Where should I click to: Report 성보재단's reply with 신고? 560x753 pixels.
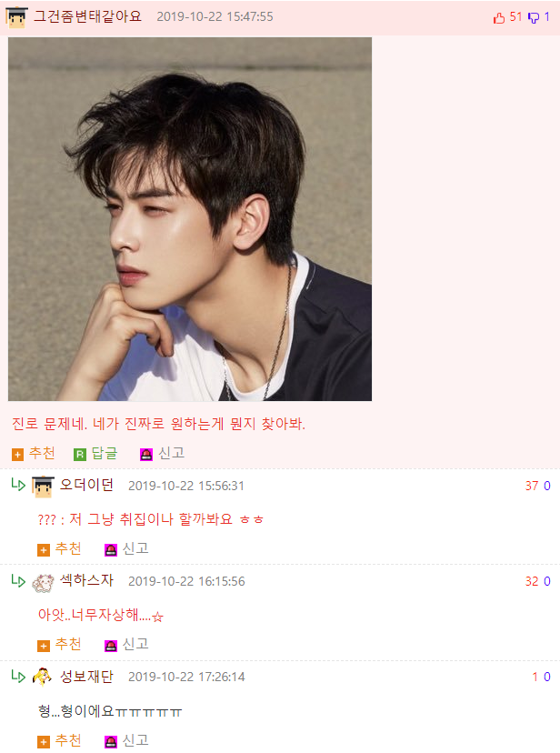[126, 741]
